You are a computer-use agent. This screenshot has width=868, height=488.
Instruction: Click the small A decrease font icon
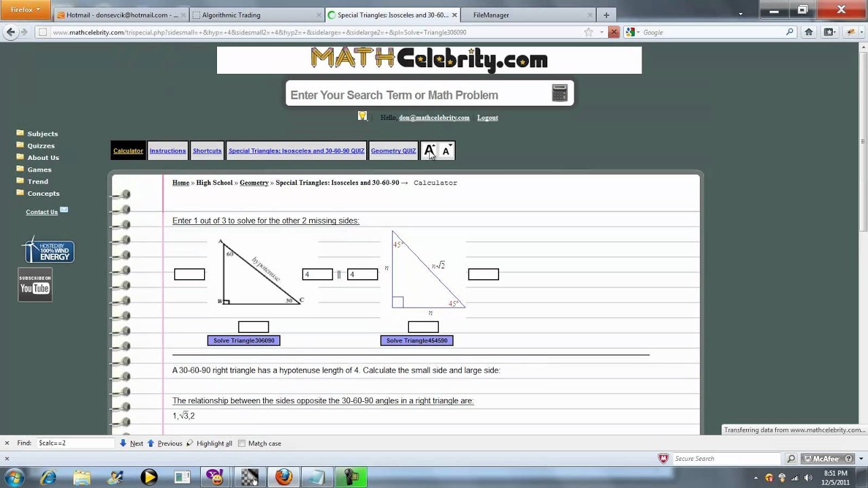[446, 150]
